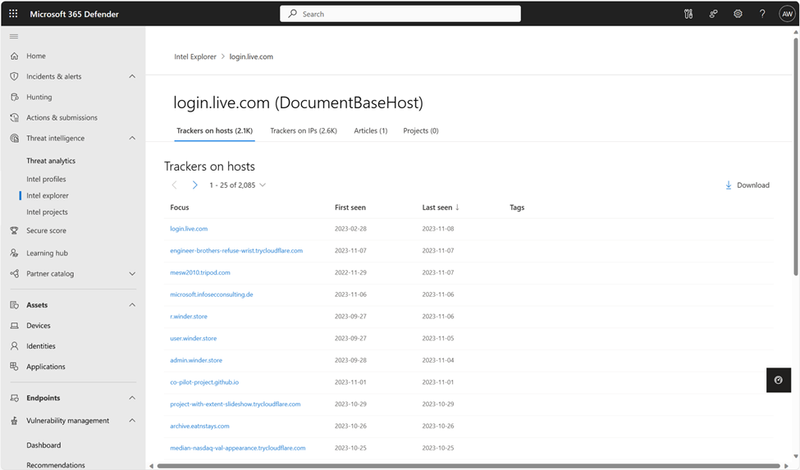This screenshot has height=470, width=800.
Task: Go to previous page of trackers
Action: (x=174, y=185)
